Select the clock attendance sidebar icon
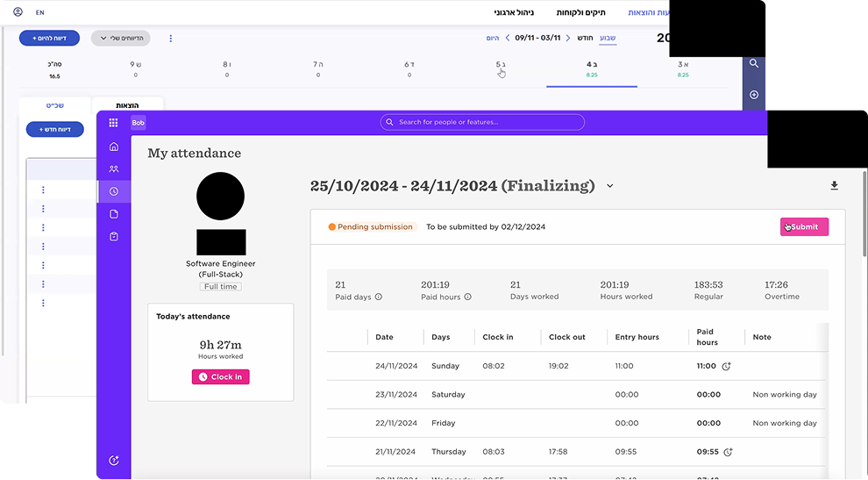Image resolution: width=868 pixels, height=480 pixels. point(113,191)
